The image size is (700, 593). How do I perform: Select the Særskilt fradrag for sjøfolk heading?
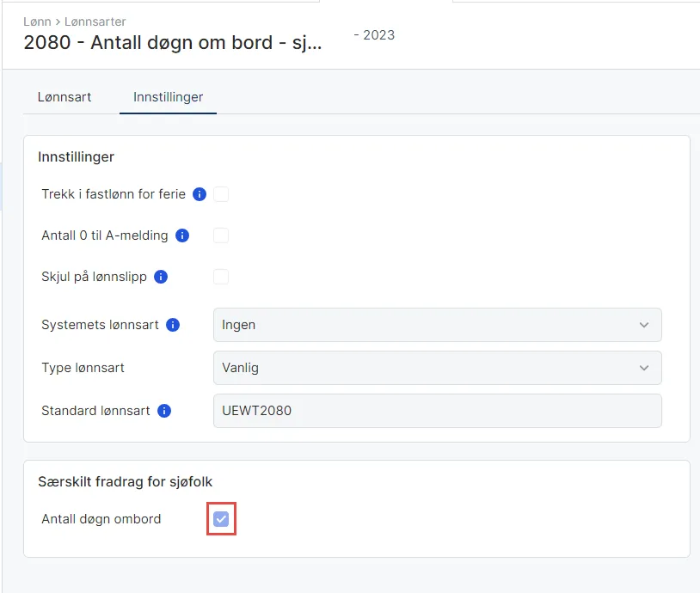coord(126,481)
